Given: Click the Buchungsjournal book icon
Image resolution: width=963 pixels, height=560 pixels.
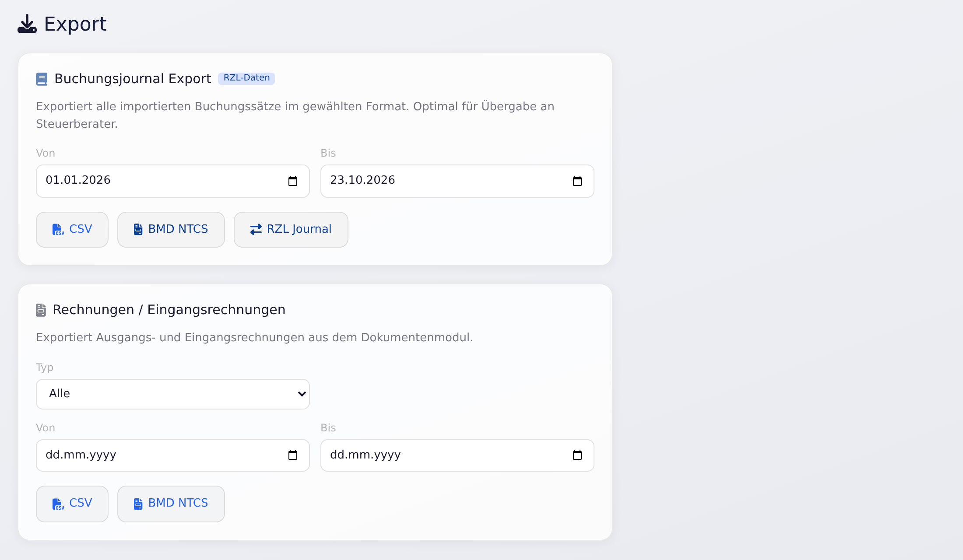Looking at the screenshot, I should pyautogui.click(x=42, y=79).
